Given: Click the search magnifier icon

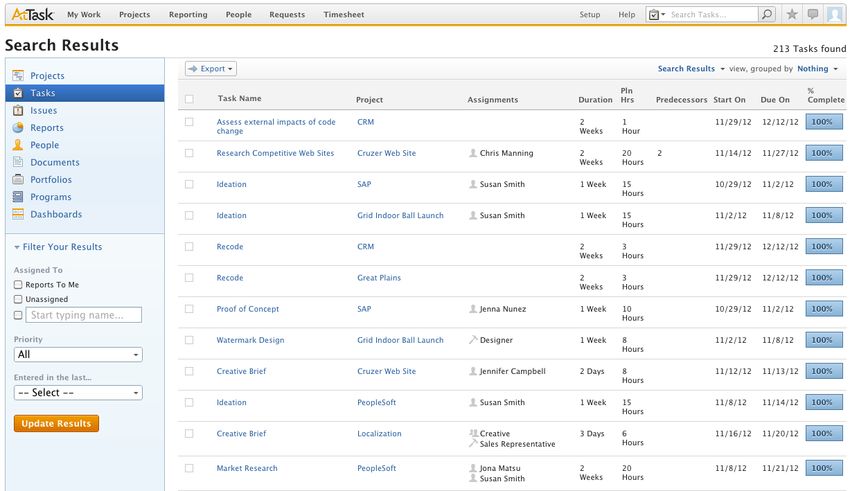Looking at the screenshot, I should 767,15.
